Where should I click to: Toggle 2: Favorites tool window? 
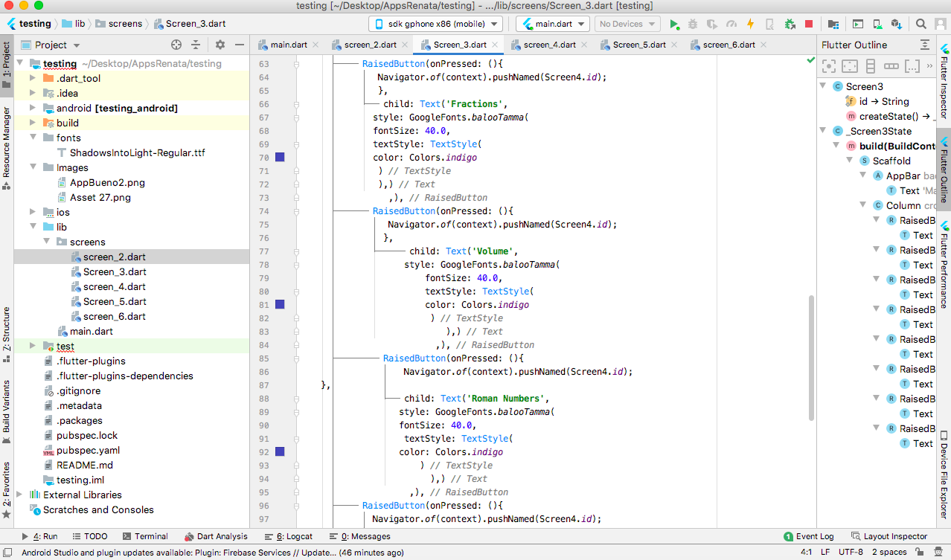(7, 489)
